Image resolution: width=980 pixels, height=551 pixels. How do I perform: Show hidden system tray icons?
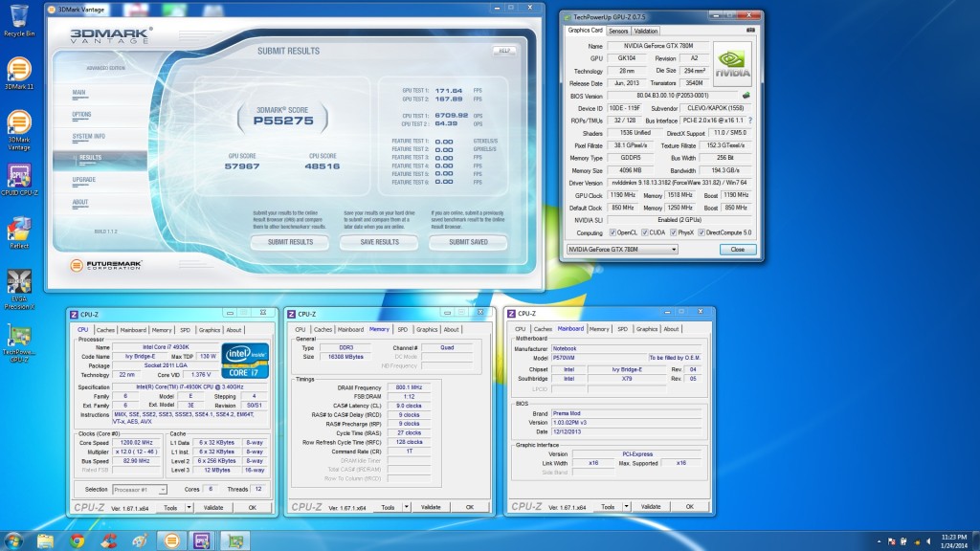879,541
